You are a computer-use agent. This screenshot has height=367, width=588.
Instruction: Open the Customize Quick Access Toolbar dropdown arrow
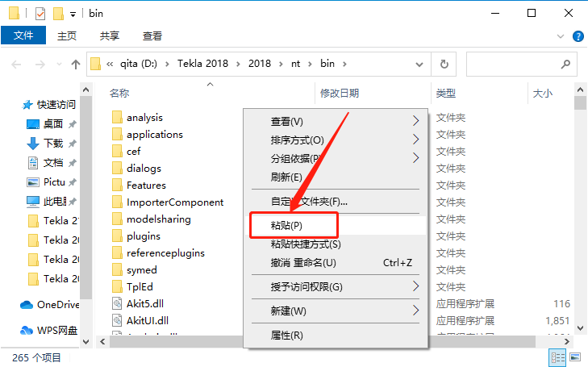click(x=73, y=15)
